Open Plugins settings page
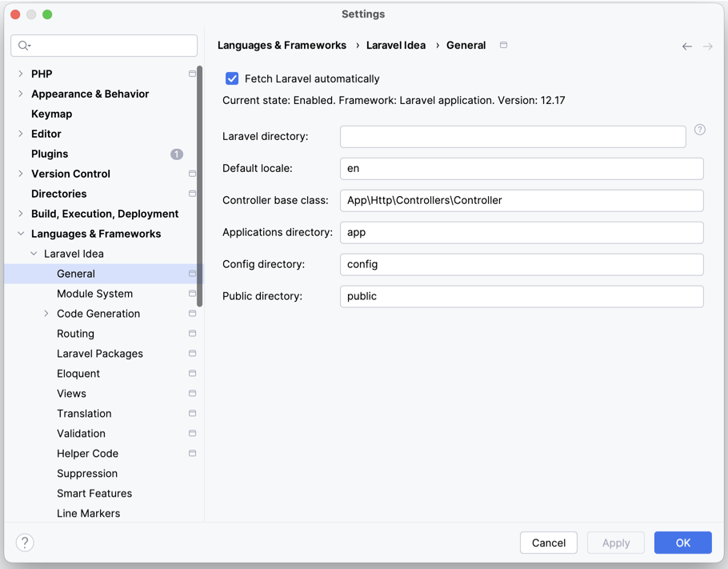Viewport: 728px width, 569px height. click(x=50, y=154)
